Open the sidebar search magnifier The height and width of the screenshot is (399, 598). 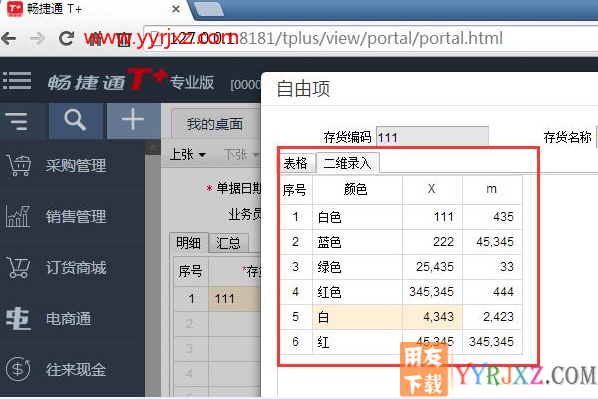click(76, 120)
